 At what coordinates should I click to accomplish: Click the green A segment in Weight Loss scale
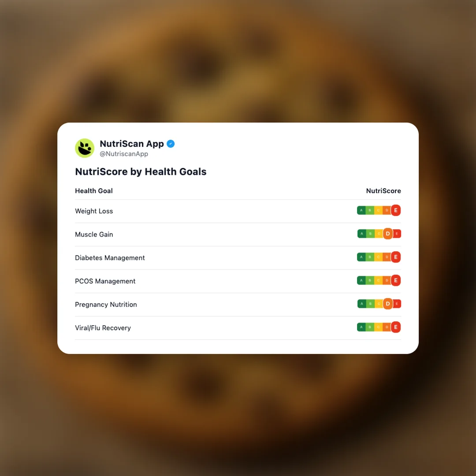tap(361, 210)
